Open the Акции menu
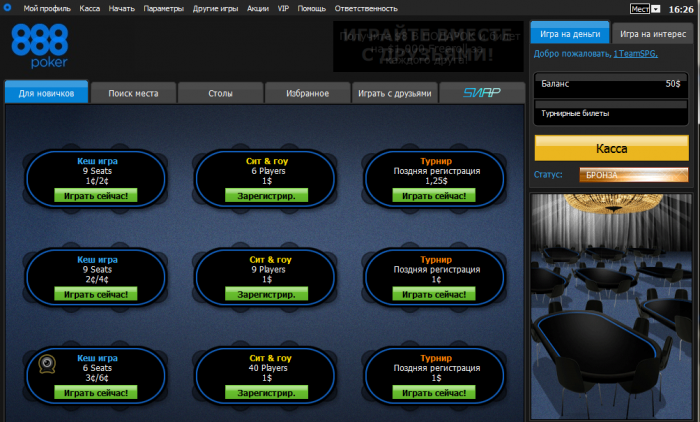The image size is (700, 422). (x=258, y=8)
